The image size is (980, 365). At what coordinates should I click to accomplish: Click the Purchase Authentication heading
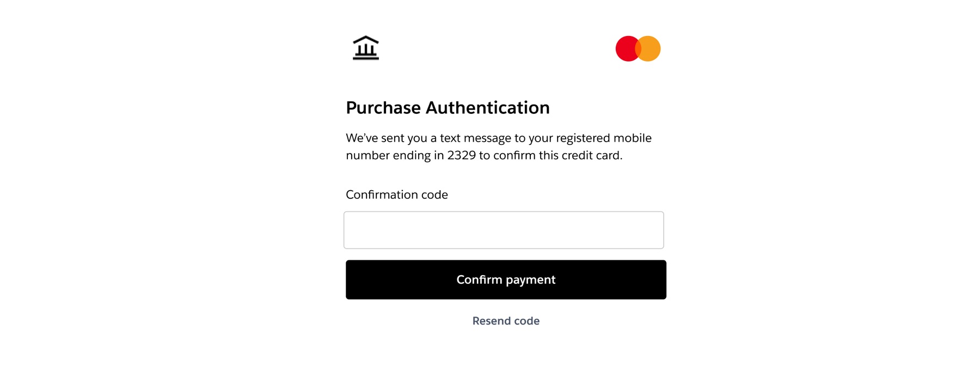tap(448, 107)
